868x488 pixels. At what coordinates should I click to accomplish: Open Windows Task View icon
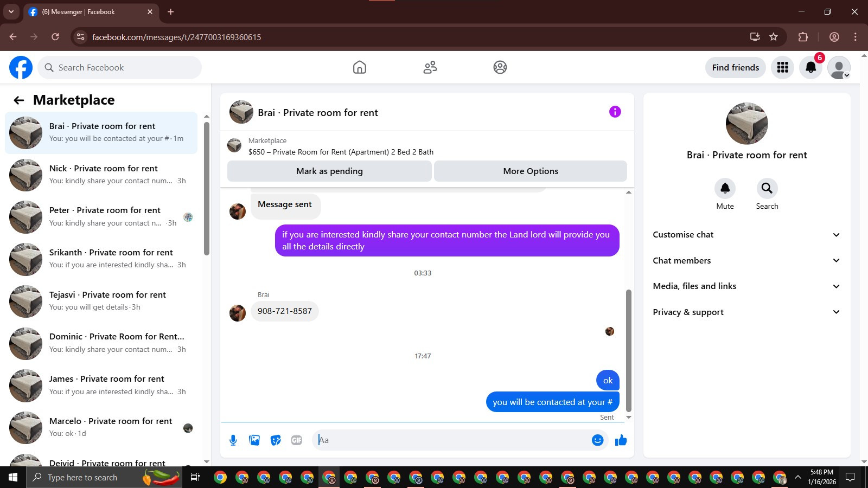(195, 477)
